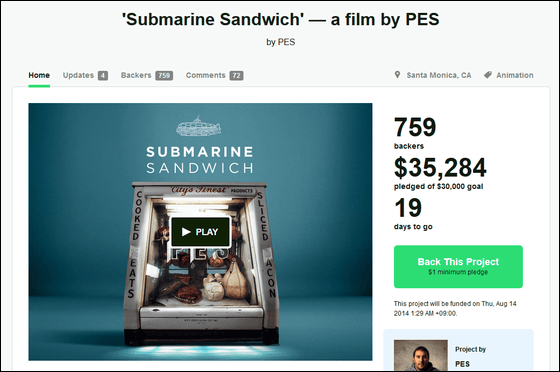Click the play triangle on the video
Image resolution: width=560 pixels, height=372 pixels.
pyautogui.click(x=186, y=232)
